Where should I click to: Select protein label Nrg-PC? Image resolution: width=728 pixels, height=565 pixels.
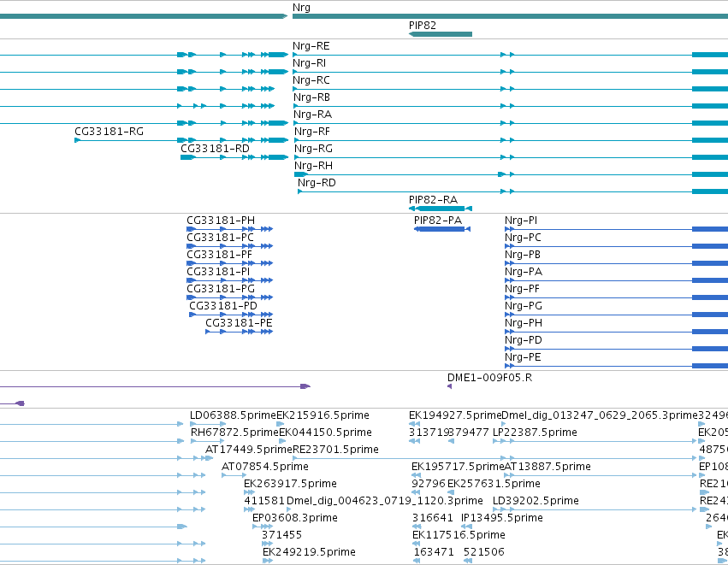pyautogui.click(x=523, y=238)
